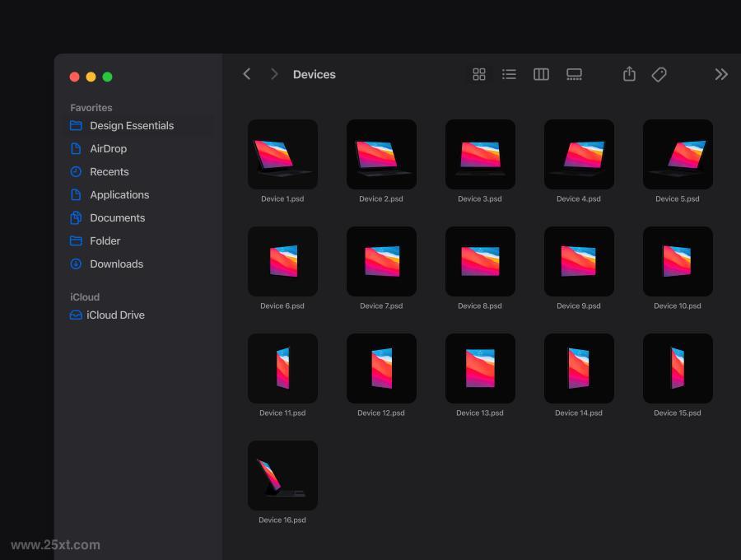Select Device 16.psd thumbnail
This screenshot has width=741, height=560.
(282, 475)
